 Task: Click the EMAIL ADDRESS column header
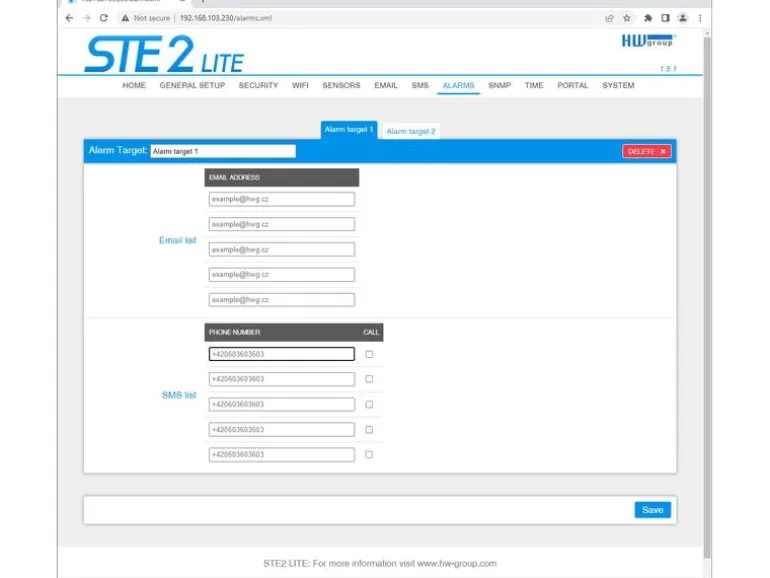tap(282, 178)
